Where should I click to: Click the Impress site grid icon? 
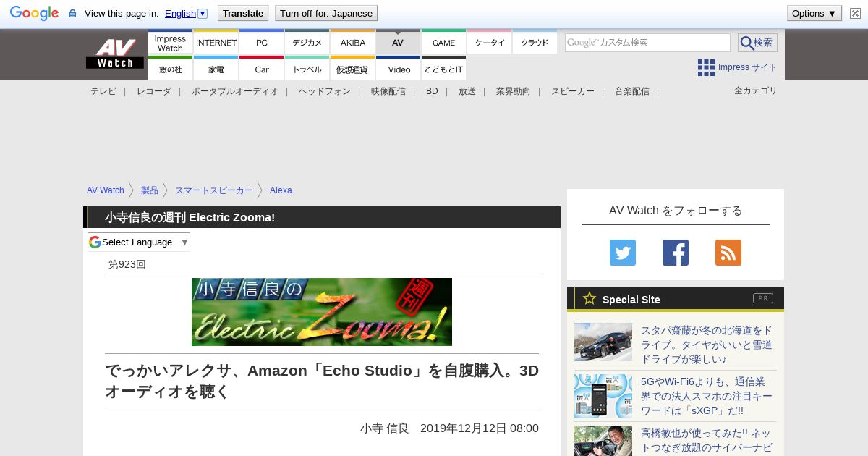[706, 67]
